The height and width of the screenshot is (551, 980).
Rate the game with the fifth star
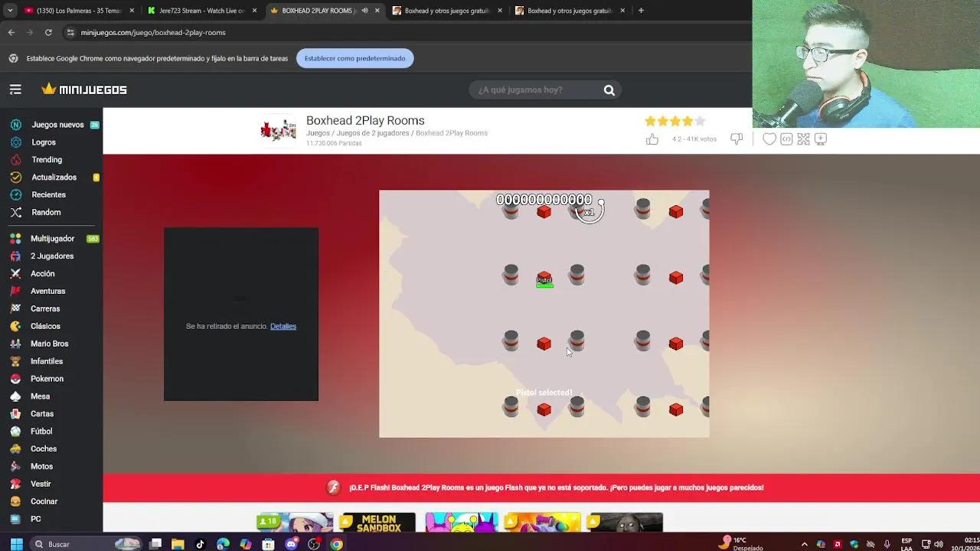[x=700, y=121]
